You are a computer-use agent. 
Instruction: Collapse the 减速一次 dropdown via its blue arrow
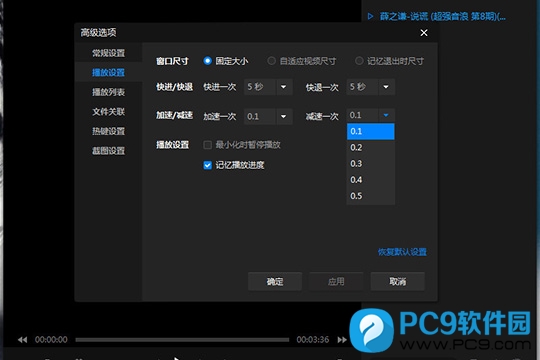386,115
